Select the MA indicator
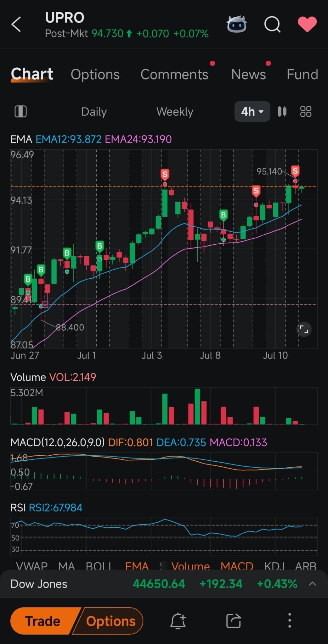Viewport: 328px width, 644px height. (66, 566)
